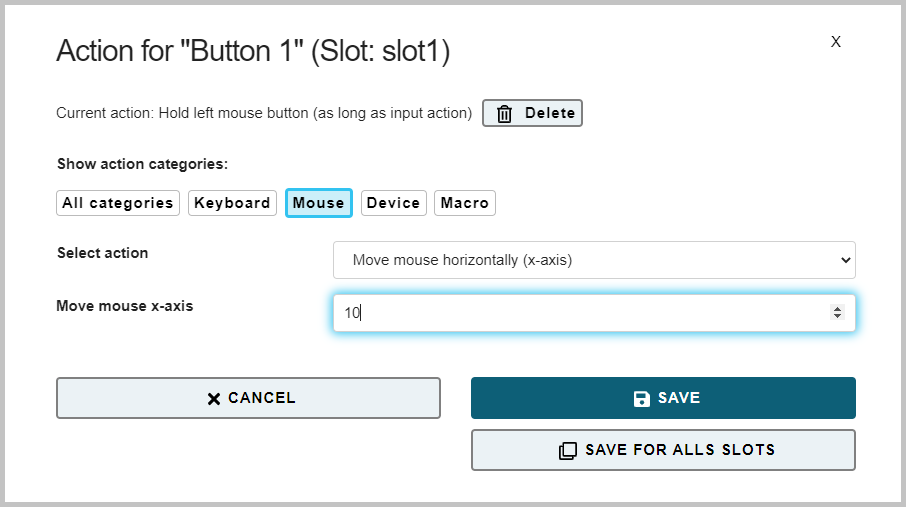
Task: Switch to the Macro action category
Action: click(465, 203)
